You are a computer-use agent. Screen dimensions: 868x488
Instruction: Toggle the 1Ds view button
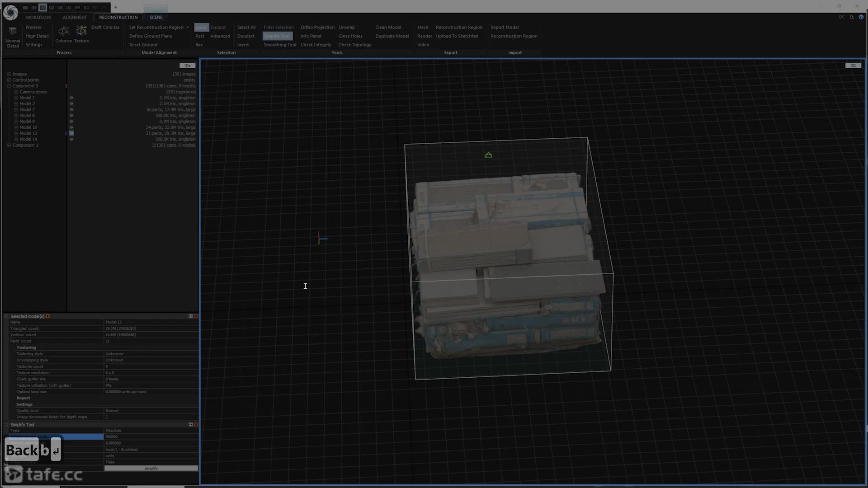[x=187, y=66]
